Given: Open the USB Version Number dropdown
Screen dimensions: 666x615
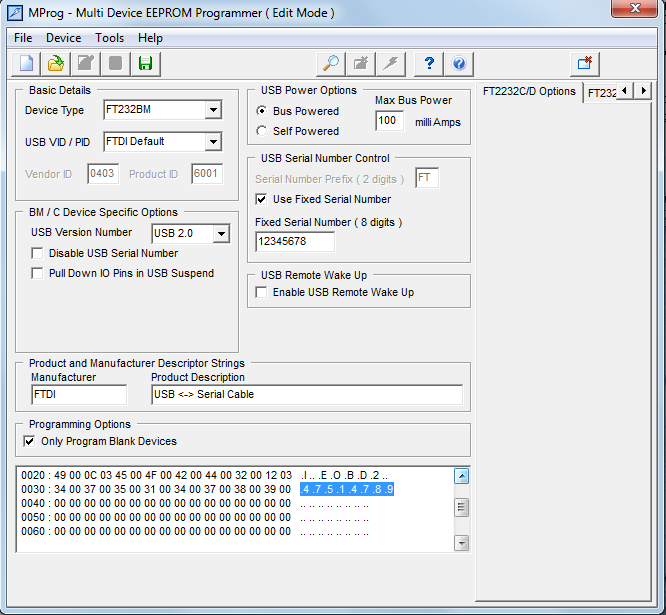Looking at the screenshot, I should [221, 234].
